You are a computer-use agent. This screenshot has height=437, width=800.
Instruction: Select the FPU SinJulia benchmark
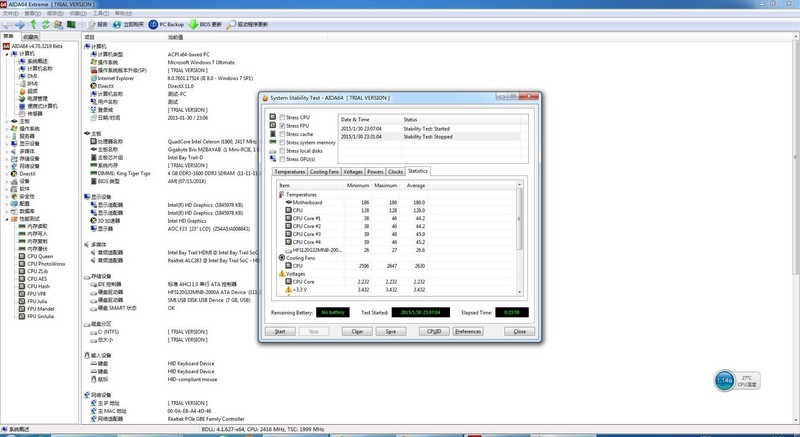(40, 316)
